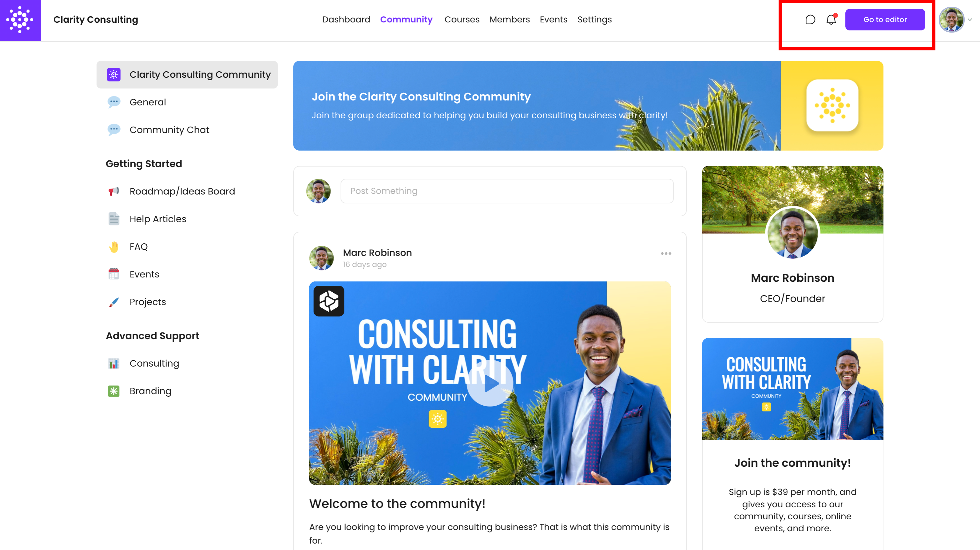980x550 pixels.
Task: Open the Settings tab
Action: tap(594, 19)
